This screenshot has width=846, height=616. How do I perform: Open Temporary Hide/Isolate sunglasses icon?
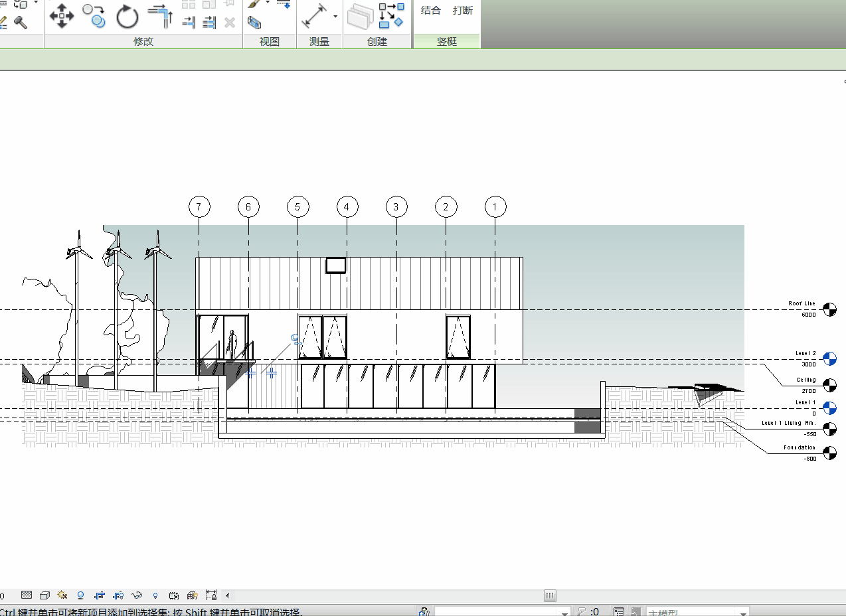(137, 595)
